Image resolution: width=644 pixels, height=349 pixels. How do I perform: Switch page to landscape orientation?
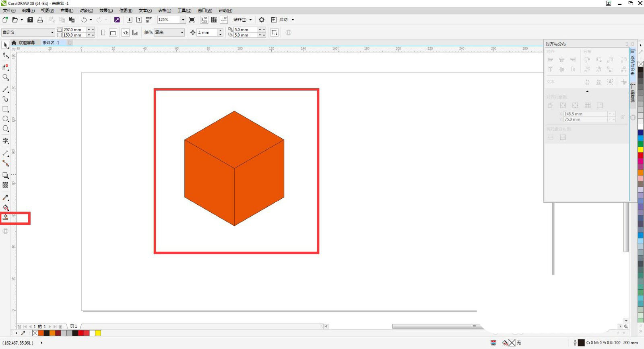point(113,33)
